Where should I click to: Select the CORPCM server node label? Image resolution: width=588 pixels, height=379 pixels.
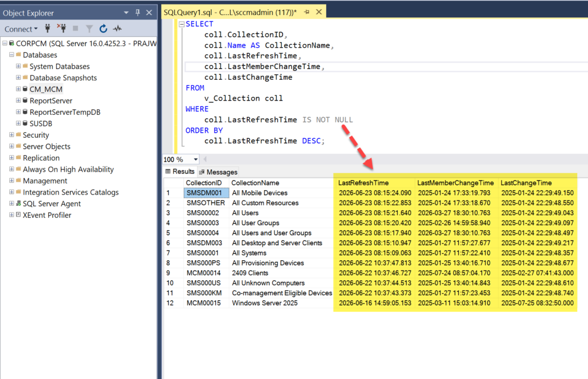(x=86, y=44)
